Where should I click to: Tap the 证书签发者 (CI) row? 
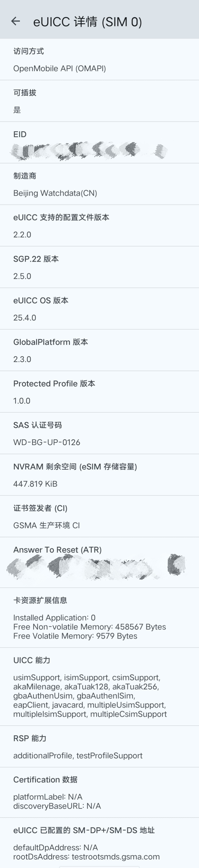[99, 516]
